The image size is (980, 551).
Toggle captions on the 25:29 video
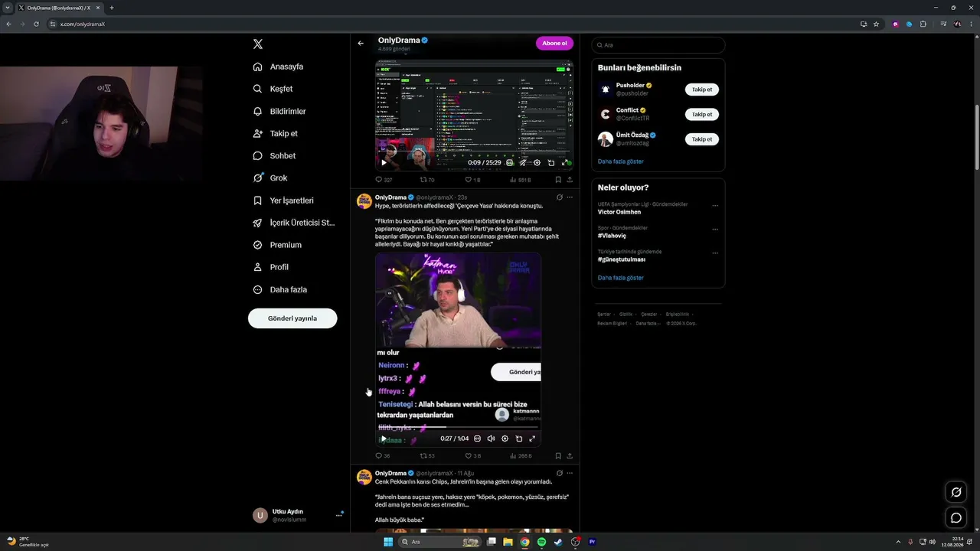(509, 162)
